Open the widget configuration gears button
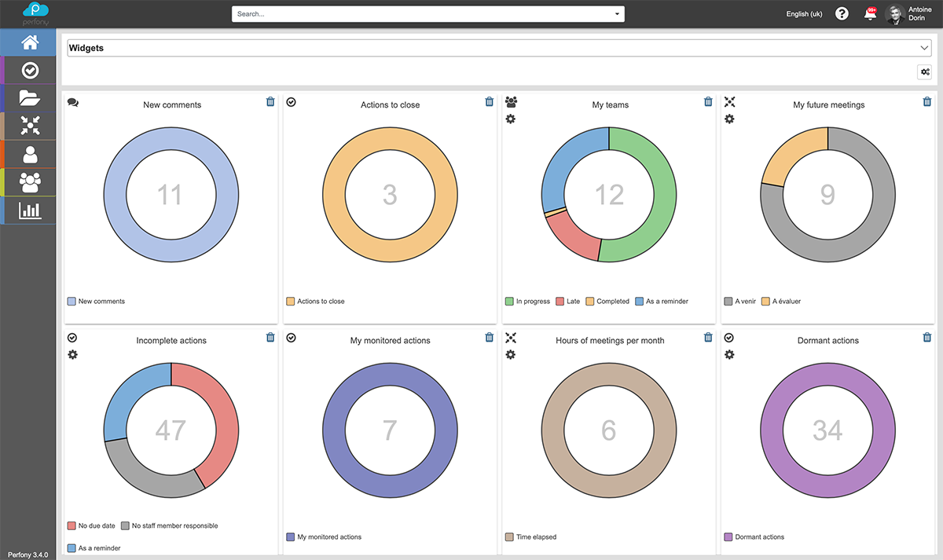 [x=925, y=72]
